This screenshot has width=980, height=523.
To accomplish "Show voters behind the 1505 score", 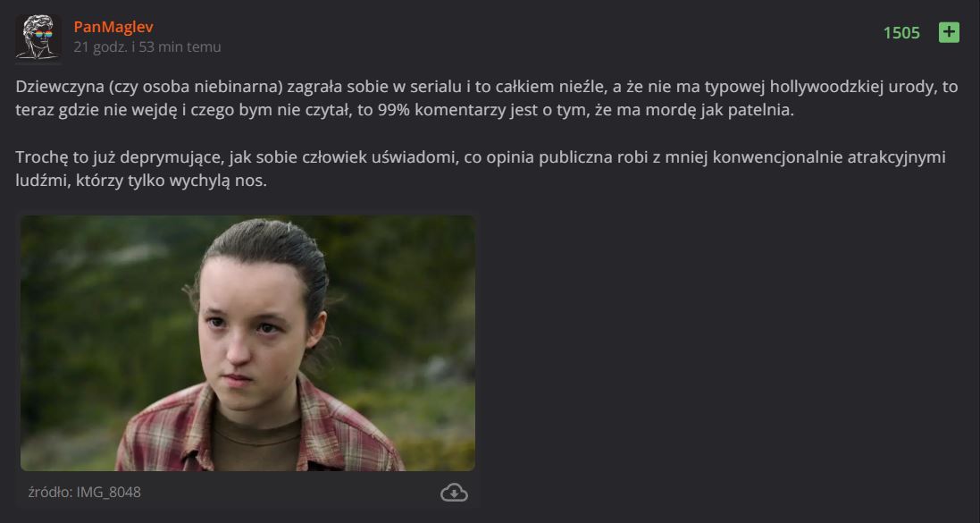I will click(901, 32).
